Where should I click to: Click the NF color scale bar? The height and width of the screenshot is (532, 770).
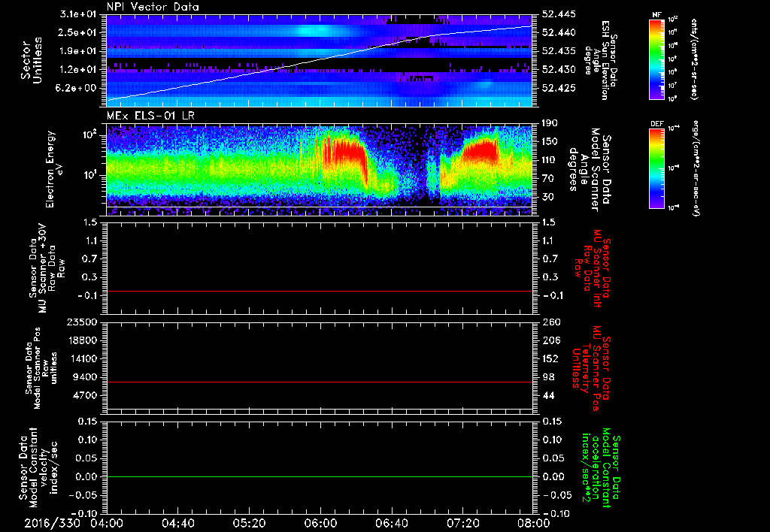pyautogui.click(x=655, y=59)
